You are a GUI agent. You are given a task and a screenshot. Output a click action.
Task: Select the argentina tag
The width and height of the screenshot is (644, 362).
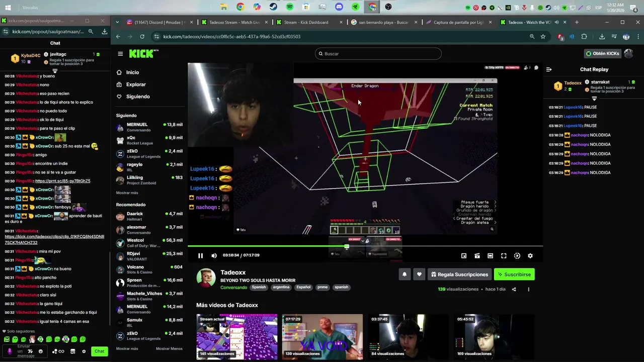(281, 287)
